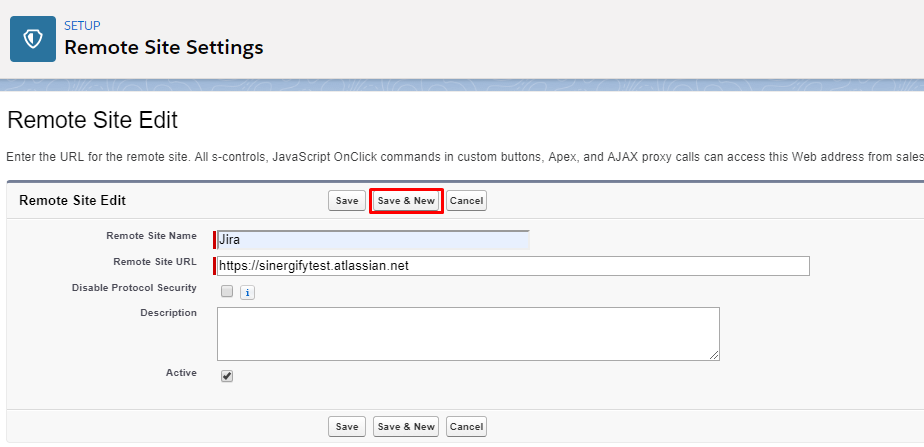924x447 pixels.
Task: Click the Remote Site Settings page title
Action: click(164, 47)
